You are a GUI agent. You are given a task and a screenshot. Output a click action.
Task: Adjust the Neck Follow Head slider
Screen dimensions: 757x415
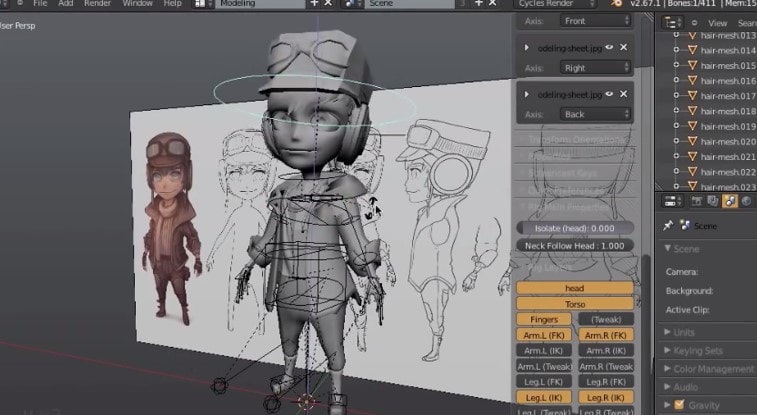tap(575, 245)
